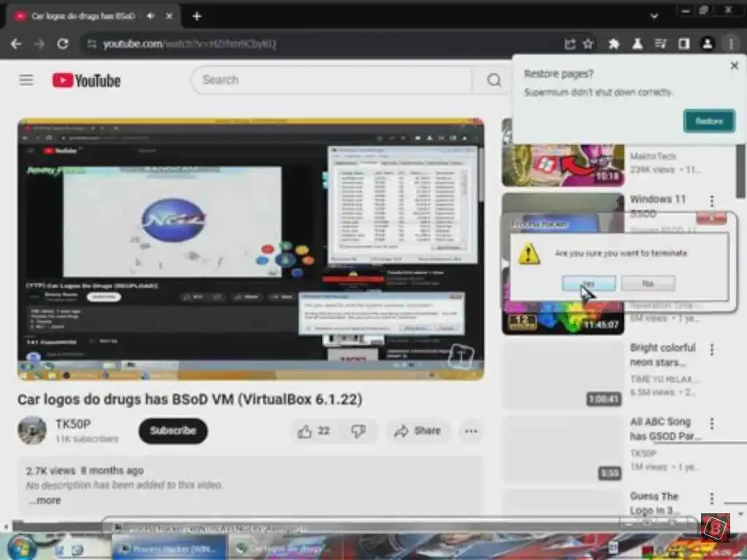
Task: Open the tab search chevron
Action: (654, 16)
